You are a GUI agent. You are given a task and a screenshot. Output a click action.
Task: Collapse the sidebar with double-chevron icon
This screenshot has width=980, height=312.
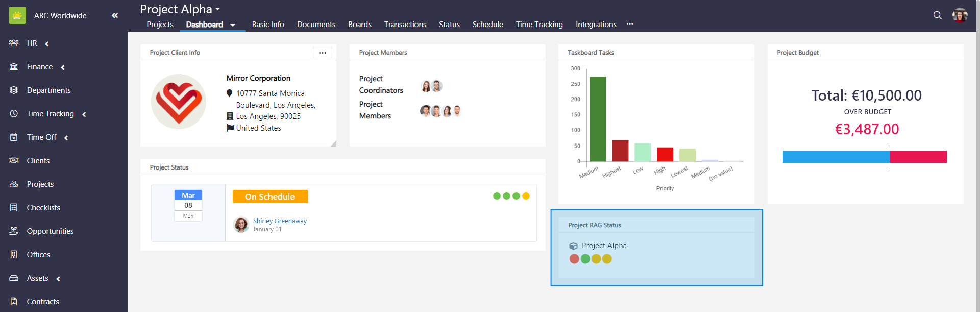115,16
